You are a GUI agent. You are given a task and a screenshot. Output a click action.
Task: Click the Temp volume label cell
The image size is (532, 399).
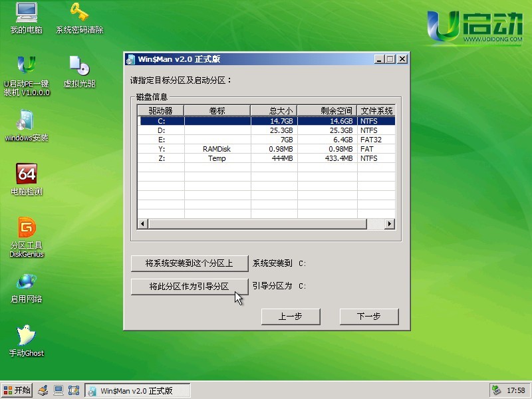point(217,158)
